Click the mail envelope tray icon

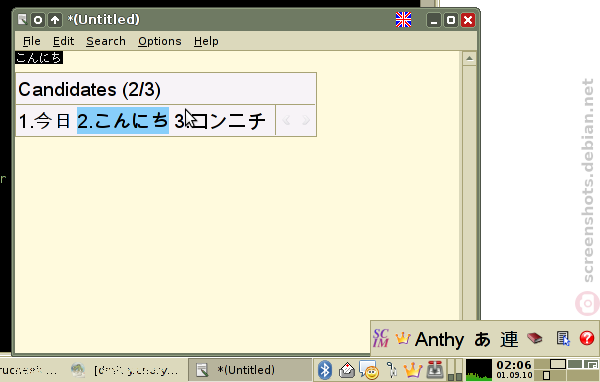347,370
